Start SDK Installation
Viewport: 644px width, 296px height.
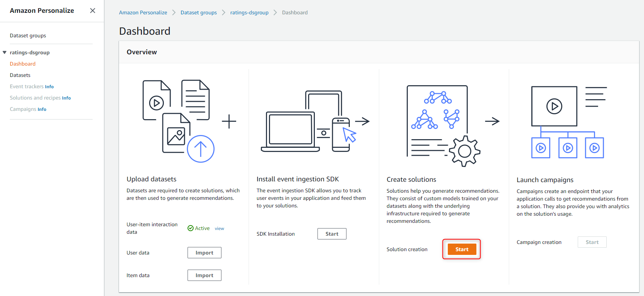tap(332, 234)
